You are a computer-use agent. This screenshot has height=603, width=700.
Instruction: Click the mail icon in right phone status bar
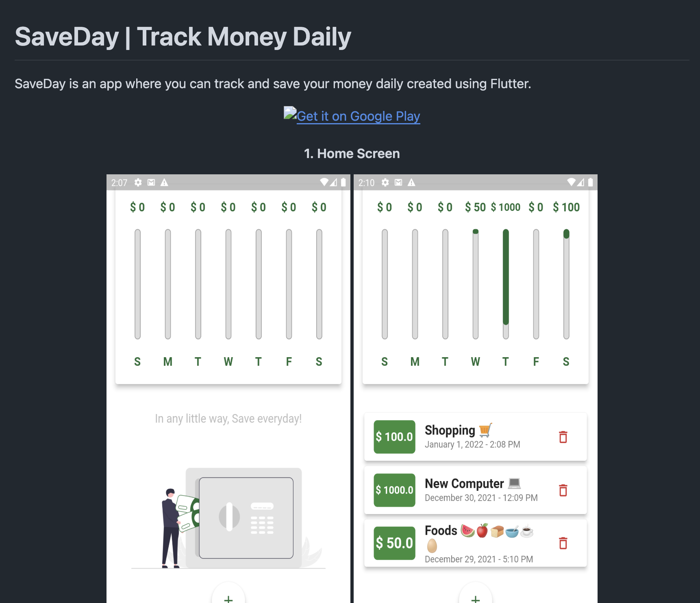coord(398,182)
